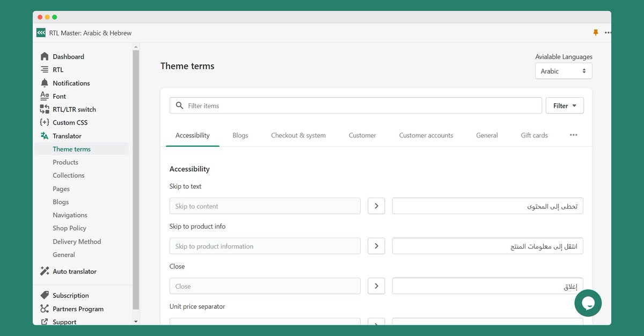
Task: Click the sidebar scroll down arrow
Action: 136,321
